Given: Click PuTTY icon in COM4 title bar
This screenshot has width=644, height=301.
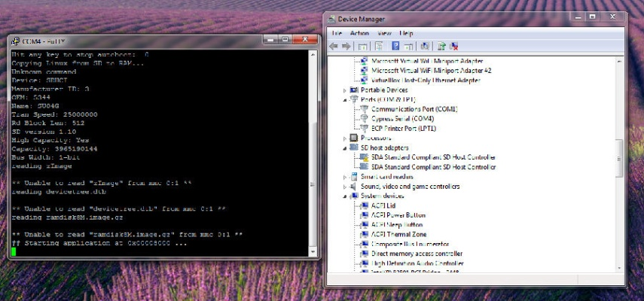Looking at the screenshot, I should click(15, 41).
